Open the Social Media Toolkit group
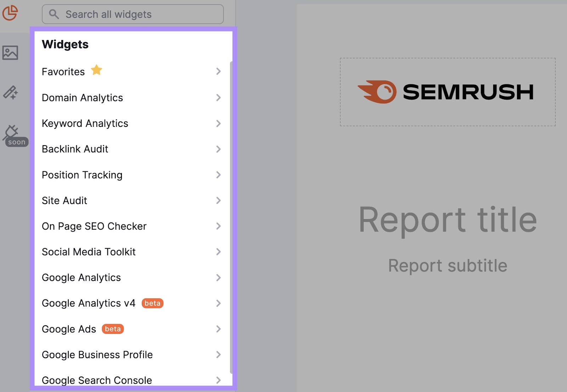The height and width of the screenshot is (392, 567). click(x=219, y=252)
